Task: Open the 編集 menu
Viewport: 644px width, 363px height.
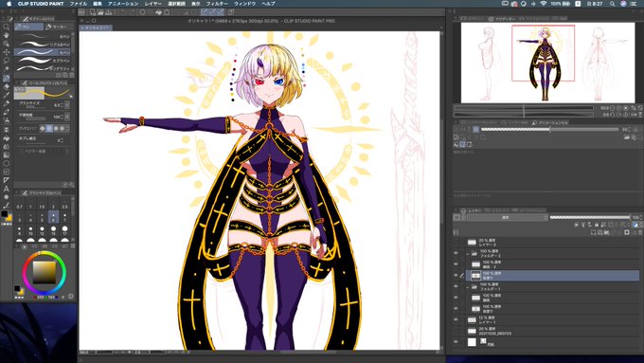Action: coord(98,4)
